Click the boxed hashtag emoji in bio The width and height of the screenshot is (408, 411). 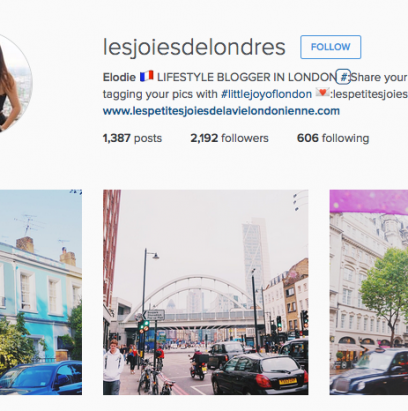[343, 77]
